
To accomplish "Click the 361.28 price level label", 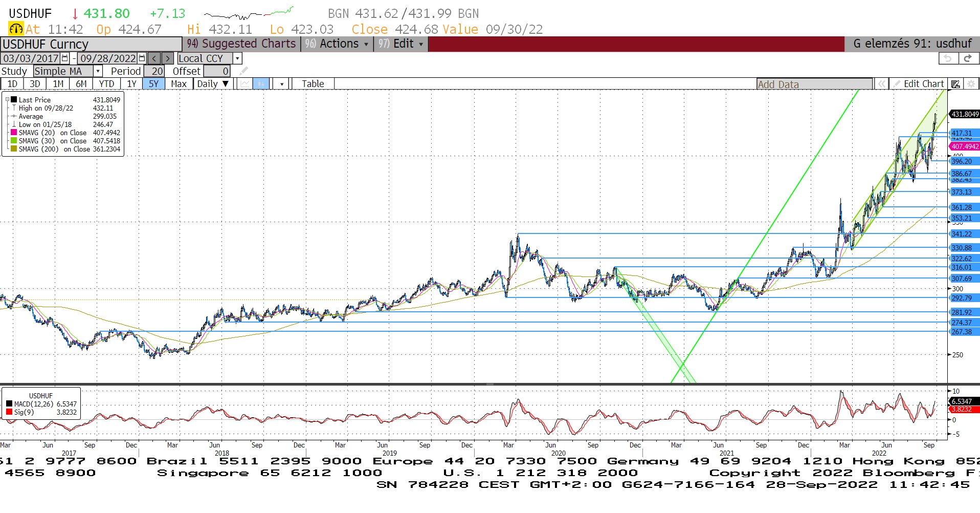I will [965, 207].
